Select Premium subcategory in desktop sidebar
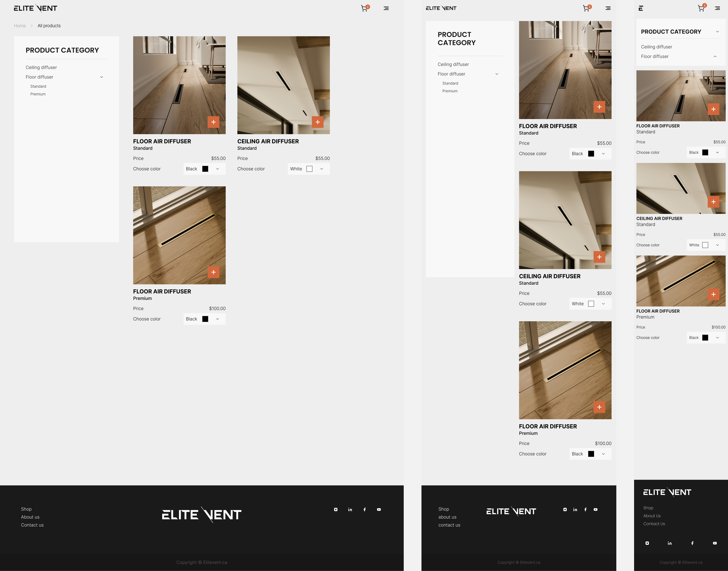This screenshot has height=571, width=728. 38,94
